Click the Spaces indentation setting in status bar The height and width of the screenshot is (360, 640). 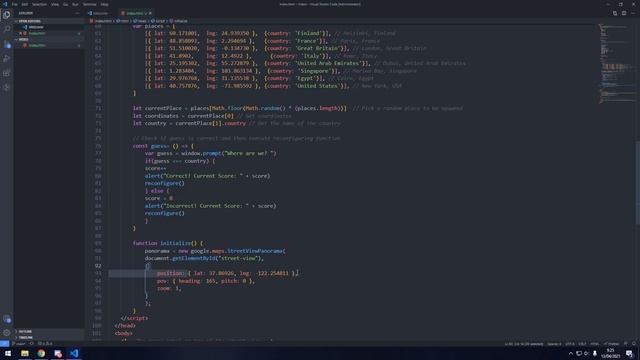click(x=554, y=344)
